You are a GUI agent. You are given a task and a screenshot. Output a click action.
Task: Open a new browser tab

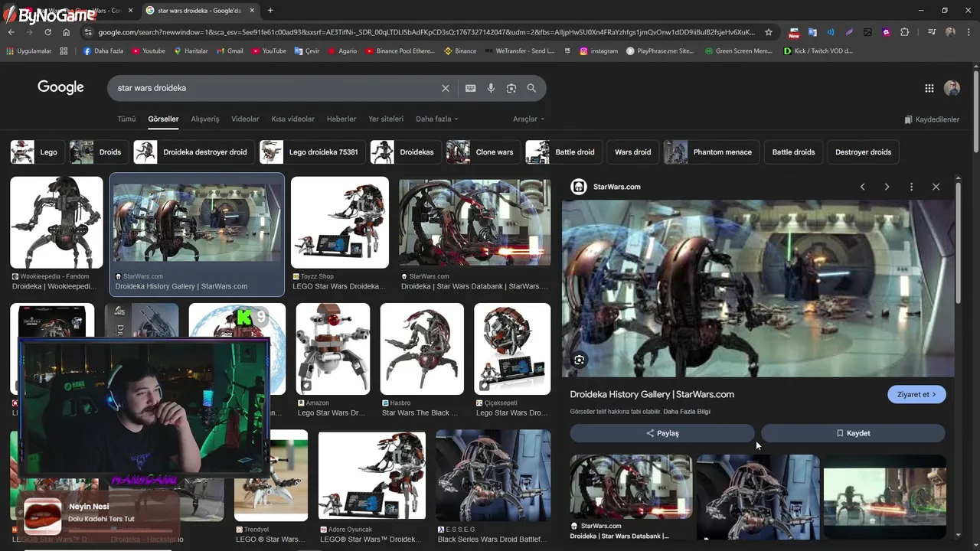[270, 11]
